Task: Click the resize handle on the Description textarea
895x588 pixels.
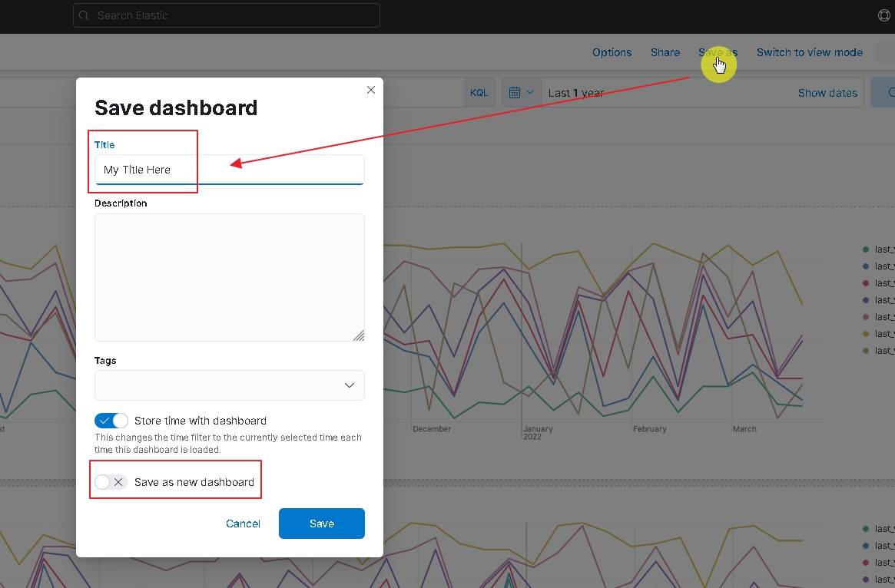Action: tap(359, 335)
